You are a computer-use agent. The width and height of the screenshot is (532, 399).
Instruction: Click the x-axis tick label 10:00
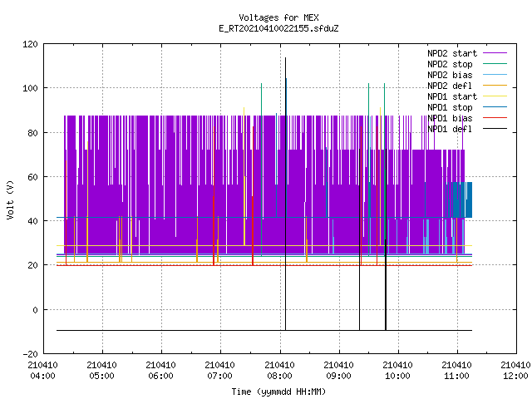[397, 377]
